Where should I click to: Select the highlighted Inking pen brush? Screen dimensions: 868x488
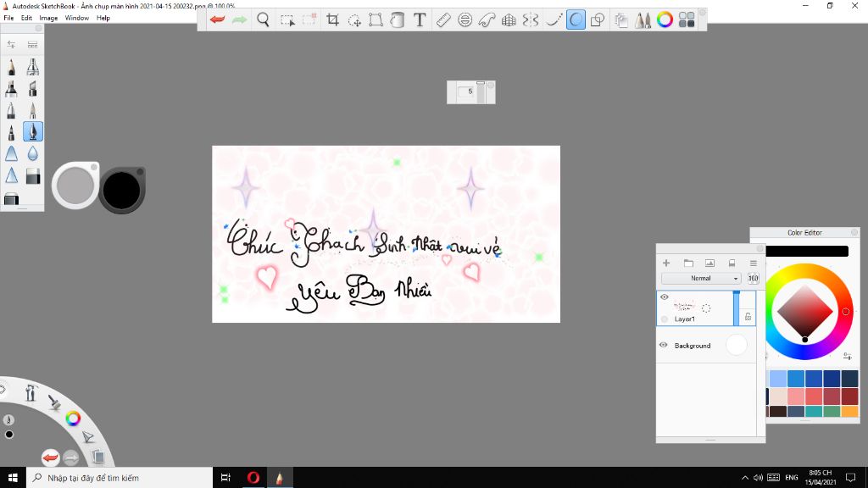(33, 131)
